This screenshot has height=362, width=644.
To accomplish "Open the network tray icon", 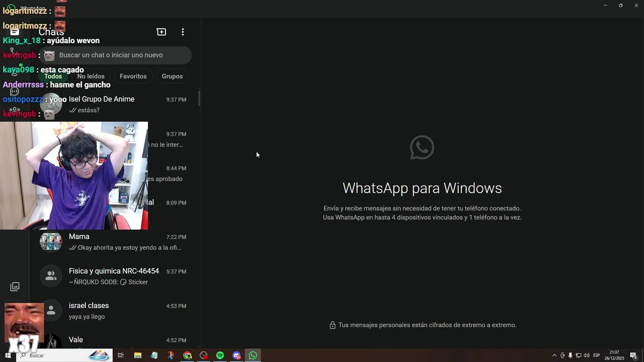I will tap(578, 355).
